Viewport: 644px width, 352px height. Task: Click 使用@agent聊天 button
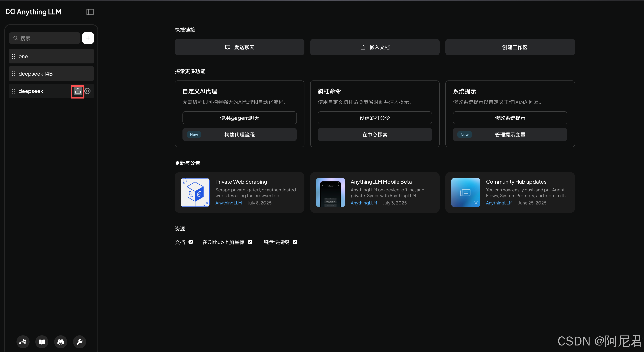(x=239, y=118)
